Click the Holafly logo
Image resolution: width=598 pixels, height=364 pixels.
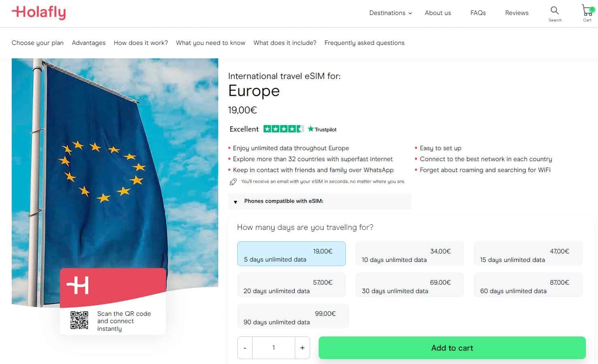pyautogui.click(x=39, y=13)
